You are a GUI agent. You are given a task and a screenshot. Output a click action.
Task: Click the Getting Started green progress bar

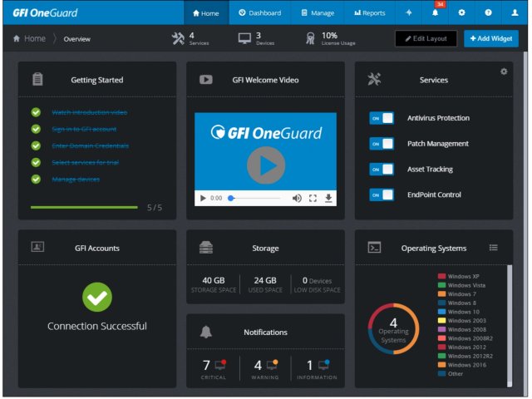(84, 207)
